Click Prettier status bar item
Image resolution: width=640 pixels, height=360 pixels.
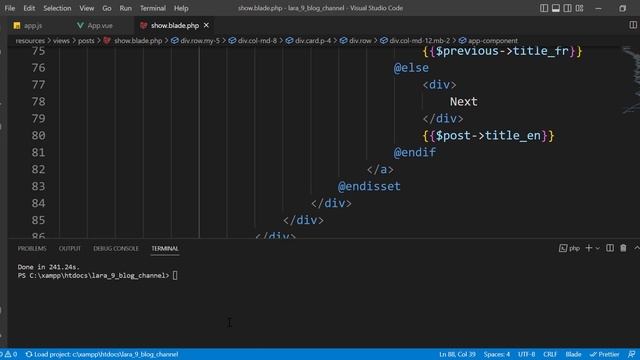(x=604, y=354)
